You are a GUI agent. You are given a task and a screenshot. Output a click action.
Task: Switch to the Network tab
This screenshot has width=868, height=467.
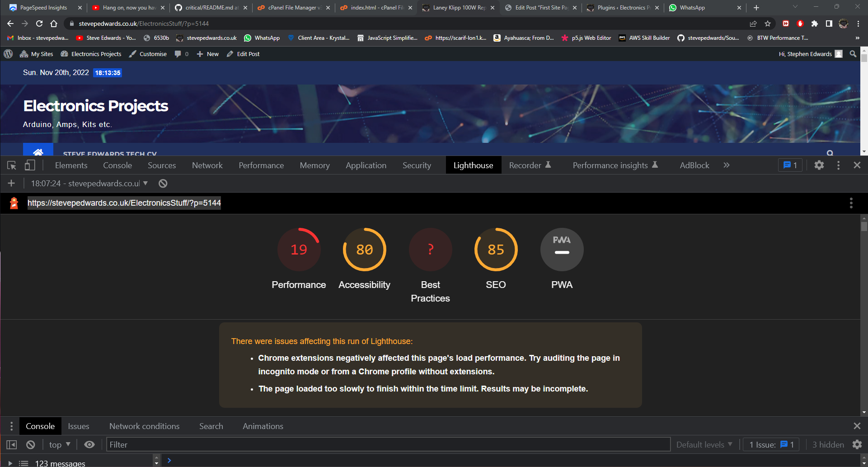(207, 165)
